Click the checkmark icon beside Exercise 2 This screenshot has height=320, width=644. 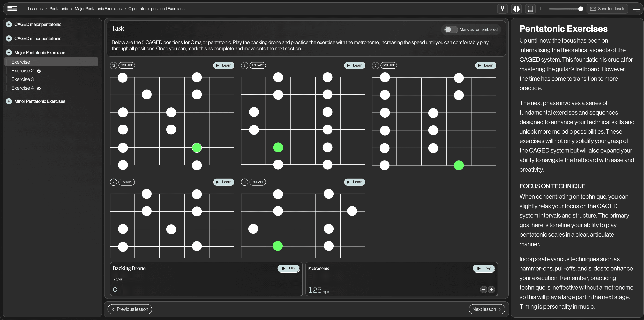point(39,71)
